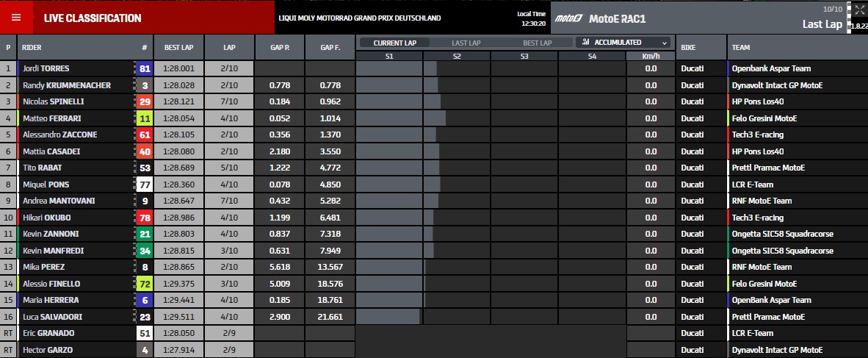Viewport: 868px width, 358px height.
Task: Click LIQUI MOLY MOTORRAD GRAND PRIX DEUTSCHLAND title
Action: click(360, 18)
